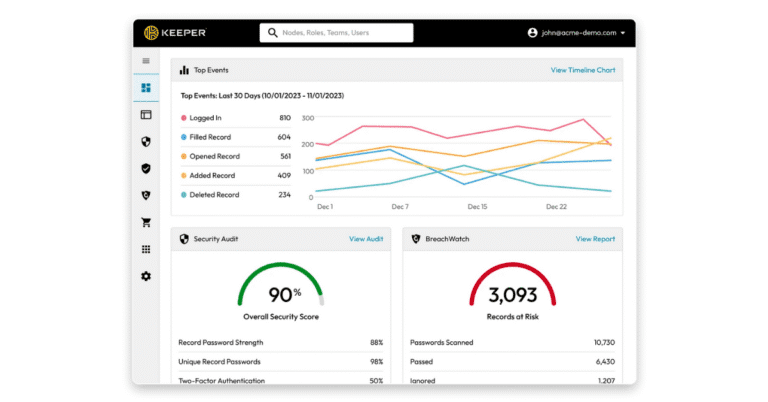Open the BreachWatch shield sidebar icon

[146, 196]
